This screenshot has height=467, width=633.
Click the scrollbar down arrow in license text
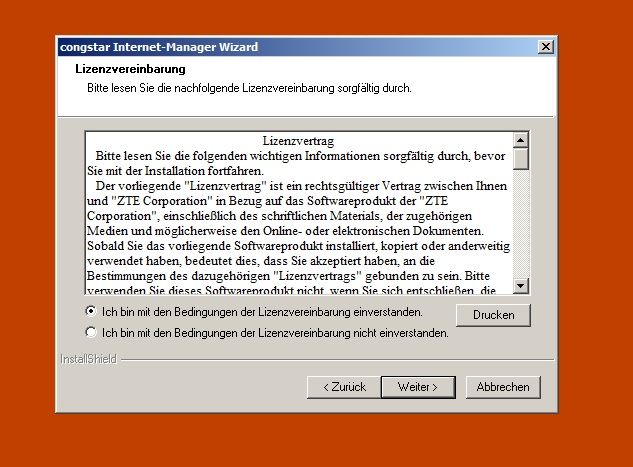click(520, 286)
